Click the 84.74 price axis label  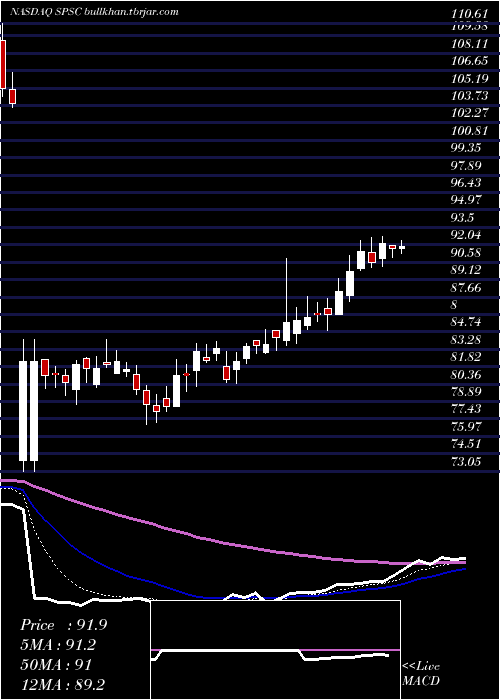466,322
